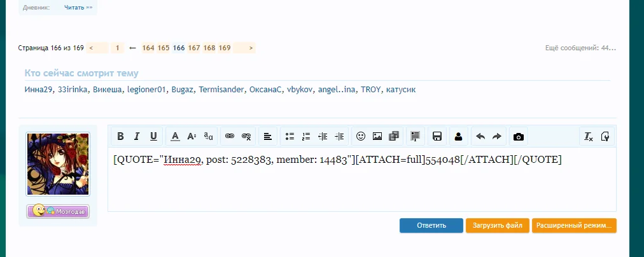Click the Ответить reply button

point(431,225)
